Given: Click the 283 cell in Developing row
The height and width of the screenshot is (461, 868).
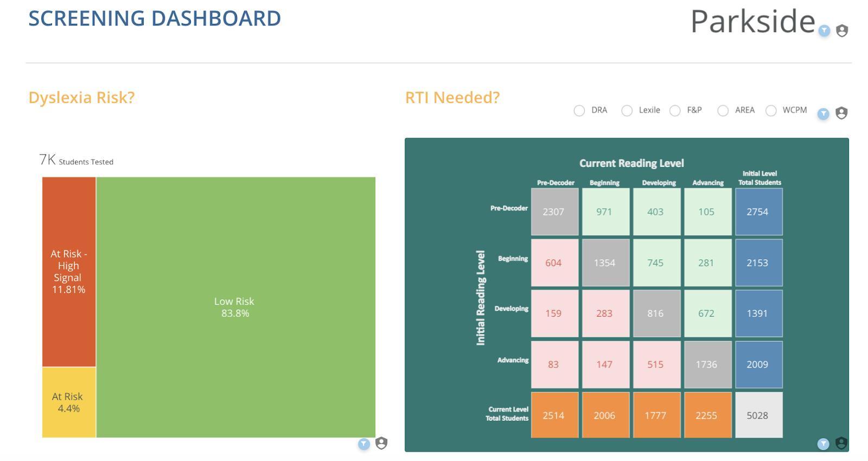Looking at the screenshot, I should [605, 313].
